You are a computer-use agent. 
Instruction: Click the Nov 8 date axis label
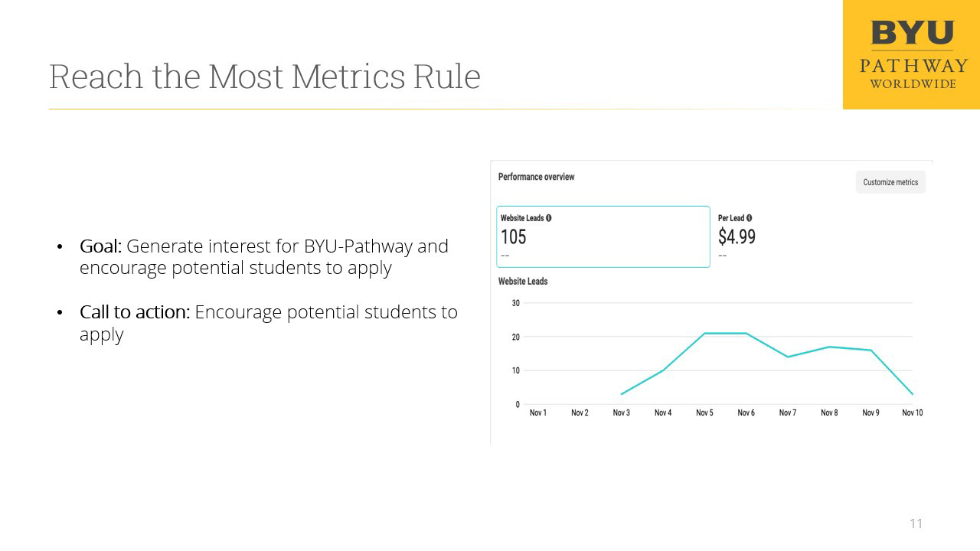(829, 413)
